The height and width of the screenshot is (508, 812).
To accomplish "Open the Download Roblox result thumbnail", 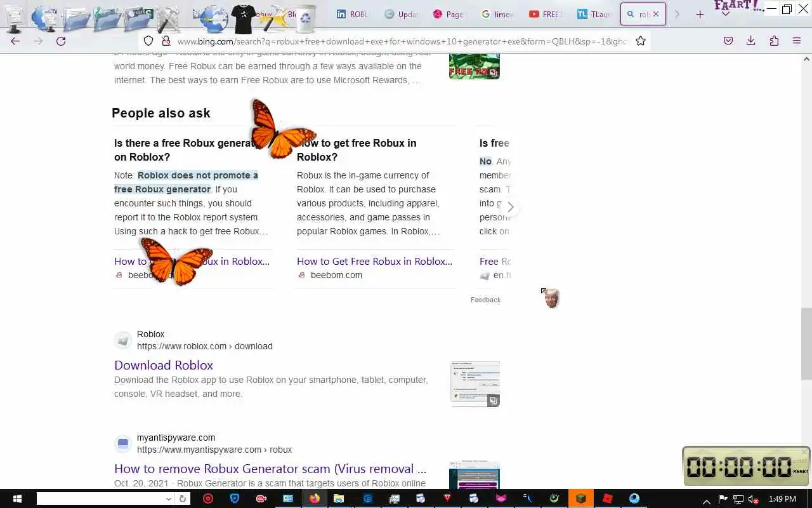I will [475, 384].
